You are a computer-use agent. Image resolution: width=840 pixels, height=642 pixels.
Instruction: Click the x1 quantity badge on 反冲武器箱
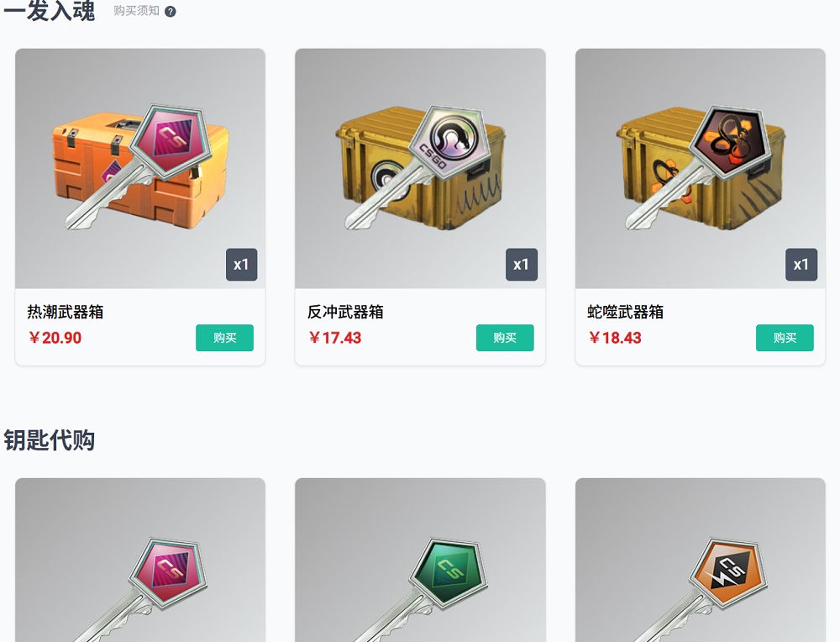(522, 264)
